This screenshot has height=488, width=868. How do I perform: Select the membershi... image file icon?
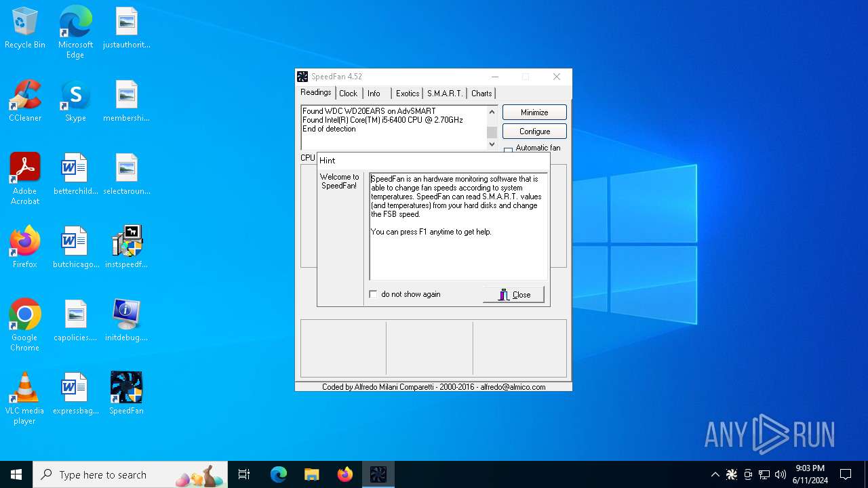tap(126, 101)
